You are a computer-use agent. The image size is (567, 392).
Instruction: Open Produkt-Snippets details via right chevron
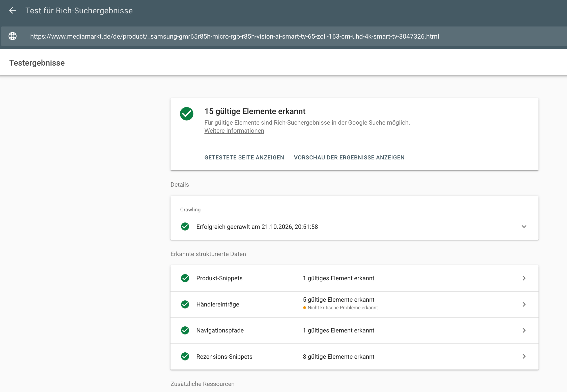click(x=524, y=278)
